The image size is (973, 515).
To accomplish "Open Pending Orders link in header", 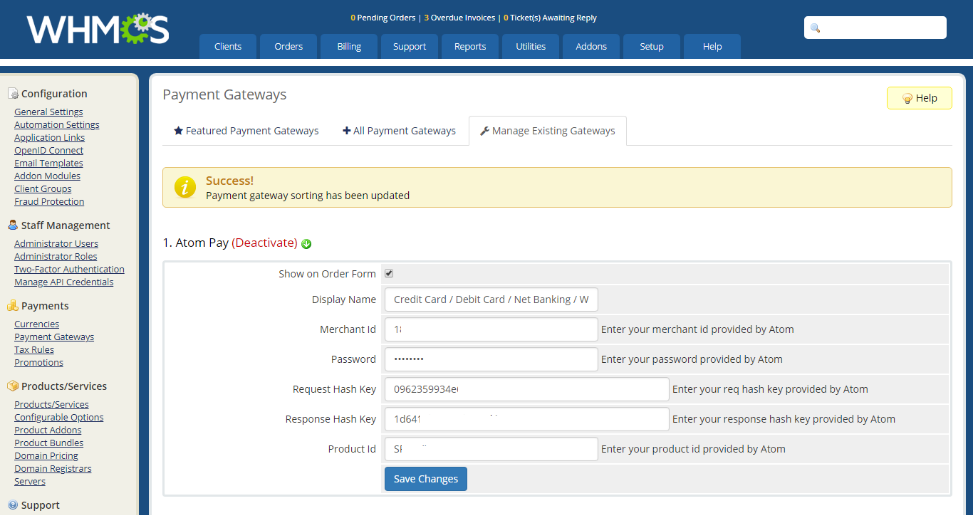I will click(x=383, y=18).
